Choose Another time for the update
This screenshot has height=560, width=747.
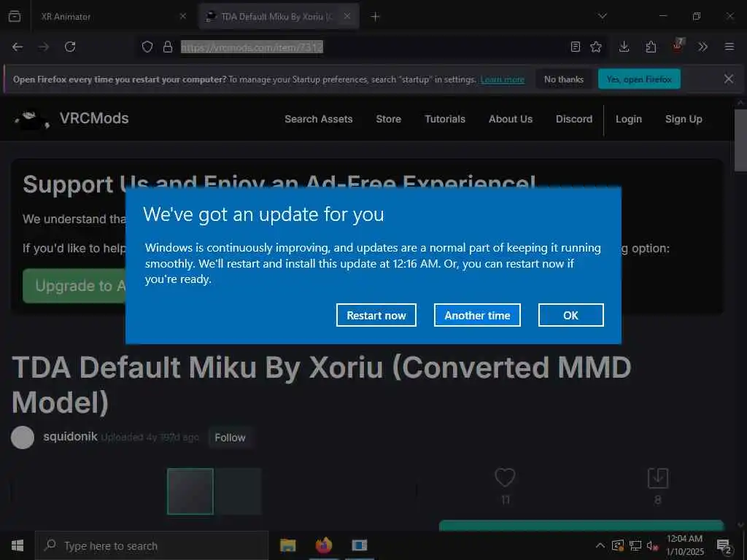[x=477, y=315]
